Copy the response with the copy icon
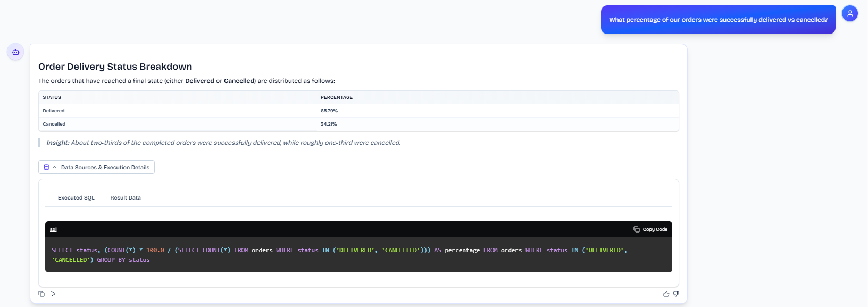Viewport: 868px width, 307px height. pos(41,294)
